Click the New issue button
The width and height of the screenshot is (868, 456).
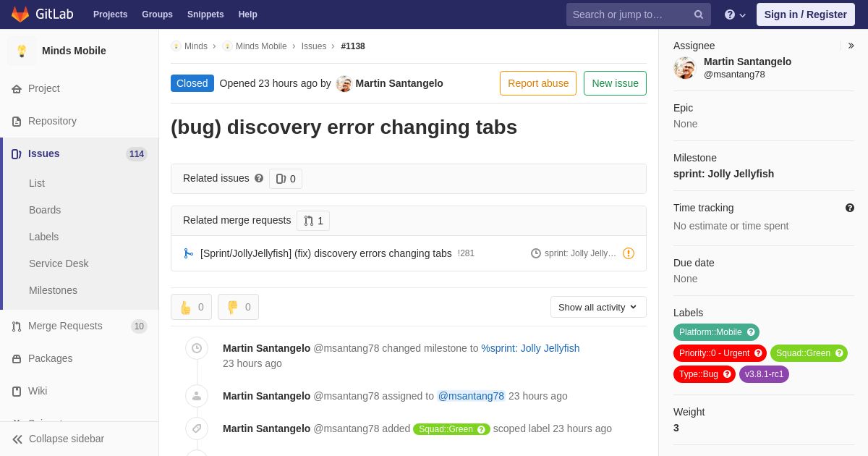tap(615, 83)
